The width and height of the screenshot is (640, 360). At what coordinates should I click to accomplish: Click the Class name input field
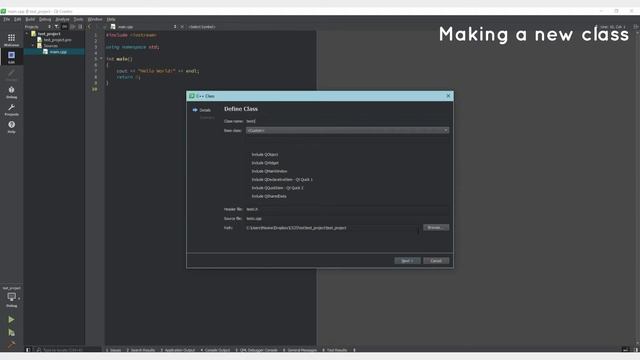coord(347,121)
